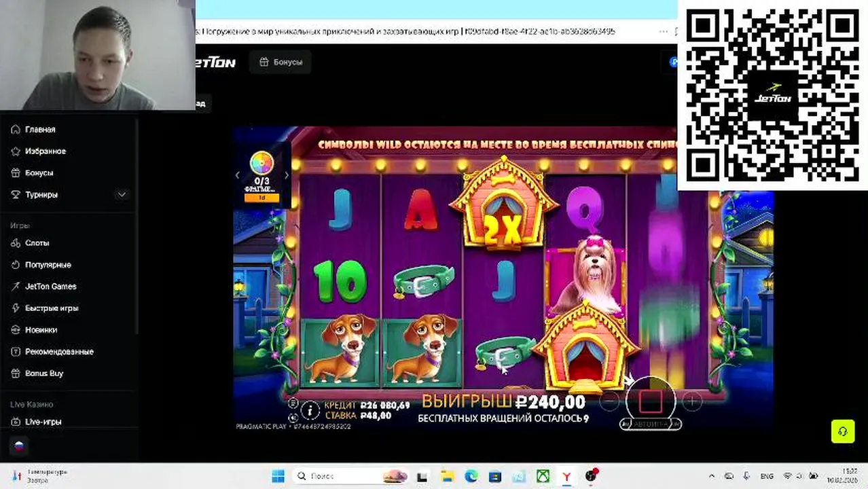
Task: Decrease the bet with minus button
Action: pos(610,401)
